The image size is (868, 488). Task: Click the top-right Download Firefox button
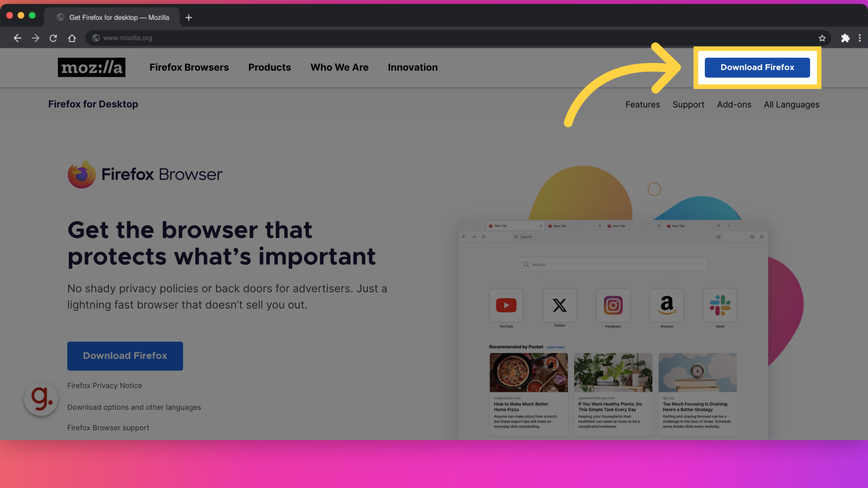click(x=757, y=67)
